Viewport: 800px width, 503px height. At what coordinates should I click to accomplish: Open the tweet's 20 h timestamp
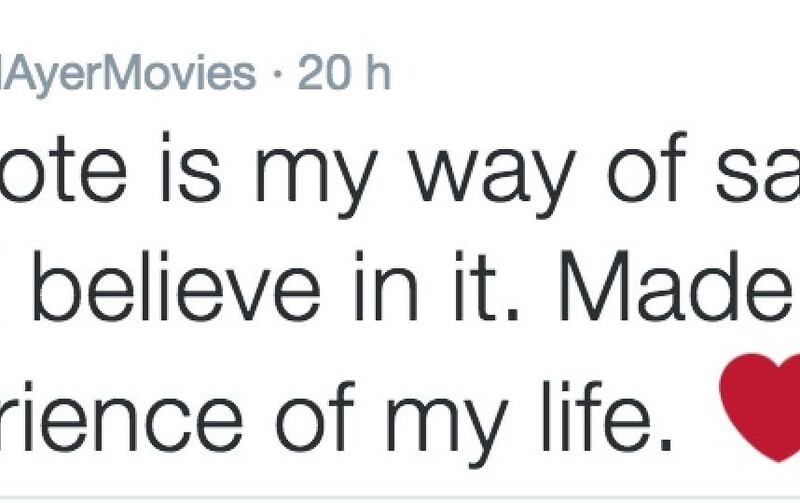click(343, 76)
